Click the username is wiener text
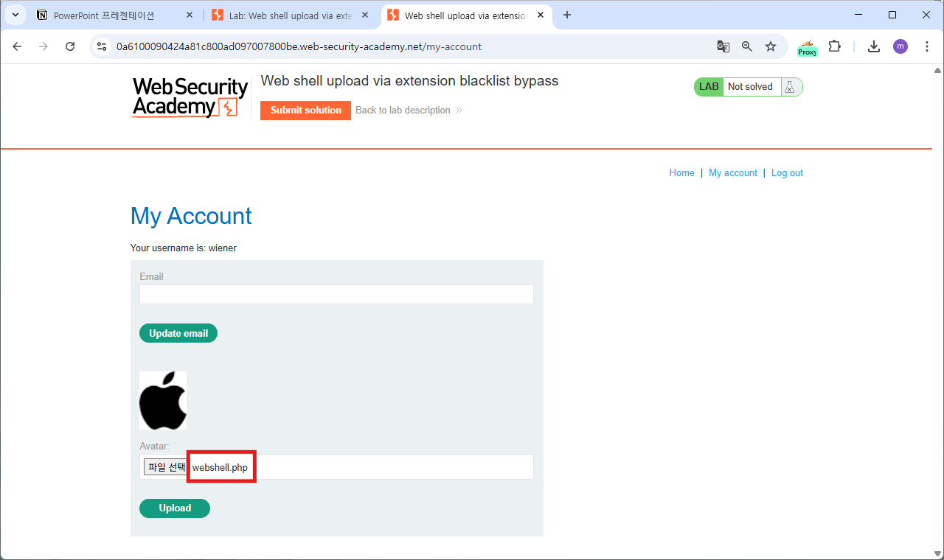 click(x=184, y=248)
